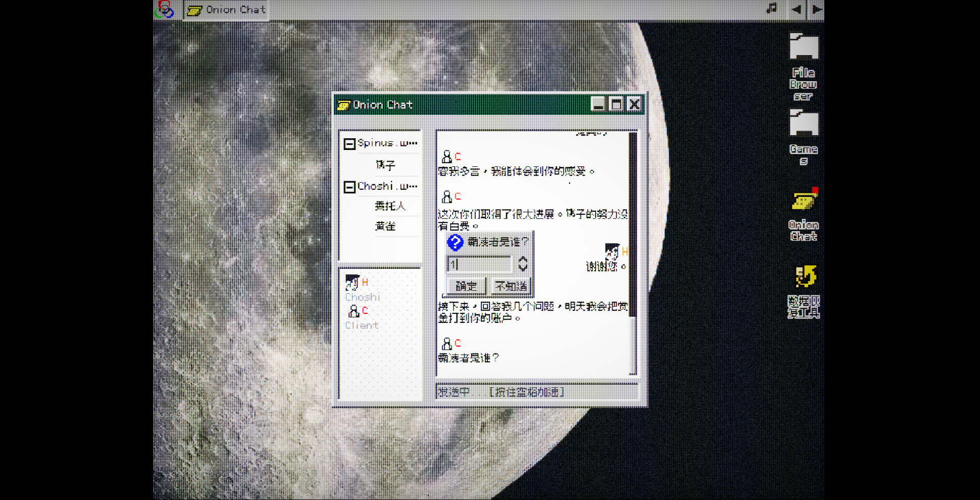Select Choshi avatar in participants panel
Screen dimensions: 980x500
(x=352, y=282)
